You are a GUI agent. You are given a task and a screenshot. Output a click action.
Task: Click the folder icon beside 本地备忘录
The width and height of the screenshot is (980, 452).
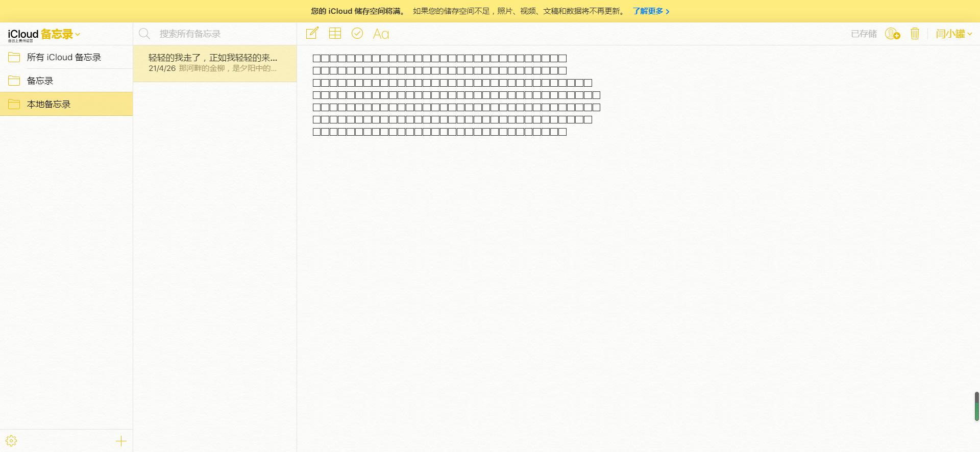point(14,104)
